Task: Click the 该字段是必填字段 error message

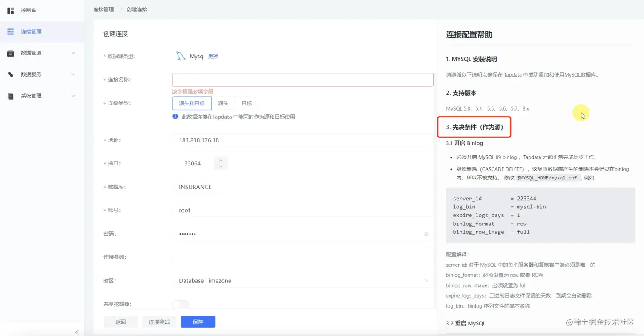Action: pyautogui.click(x=193, y=91)
